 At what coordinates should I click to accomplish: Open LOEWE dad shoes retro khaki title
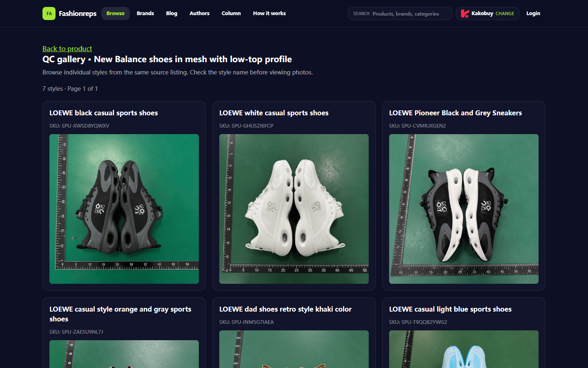click(x=285, y=309)
